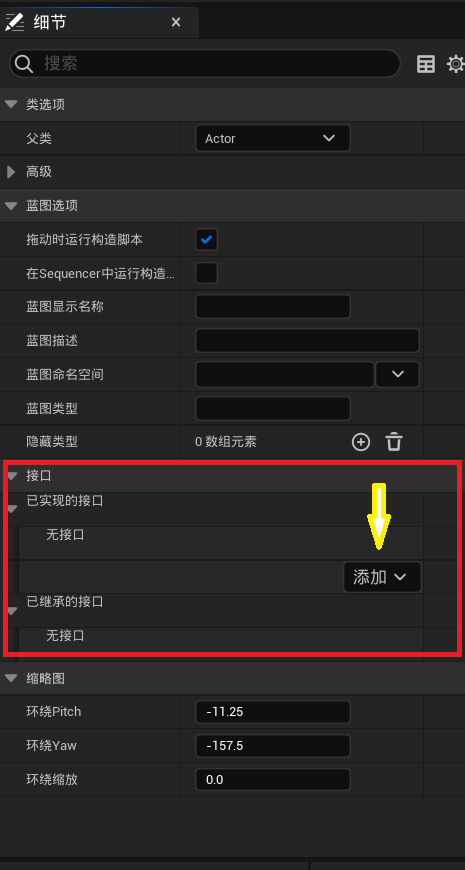This screenshot has width=465, height=870.
Task: Click the plus icon to add hidden category element
Action: click(361, 442)
